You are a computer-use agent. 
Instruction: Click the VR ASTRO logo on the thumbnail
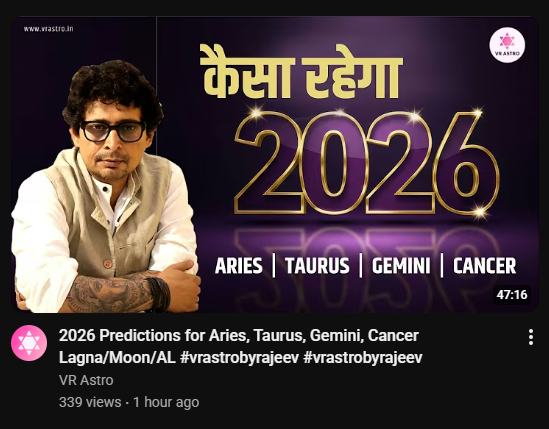507,45
